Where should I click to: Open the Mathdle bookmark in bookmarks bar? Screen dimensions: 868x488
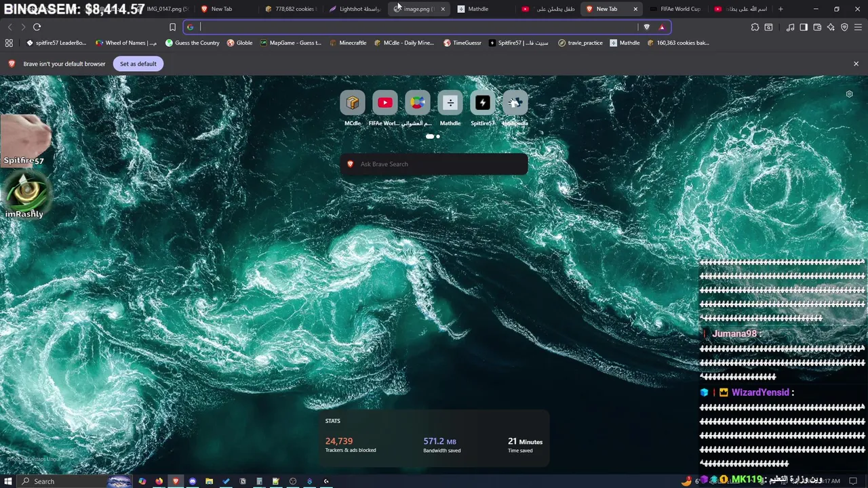tap(625, 43)
